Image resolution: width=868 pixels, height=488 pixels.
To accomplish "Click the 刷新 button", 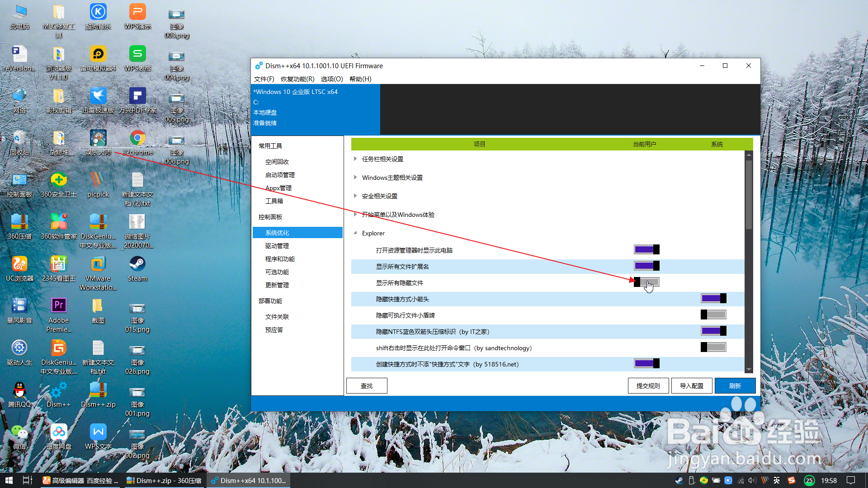I will coord(735,385).
